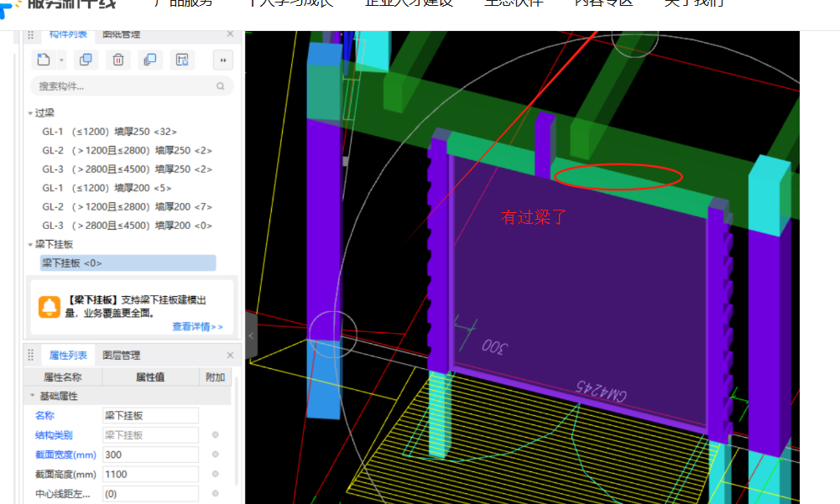
Task: Click the 附加 column header
Action: 216,377
